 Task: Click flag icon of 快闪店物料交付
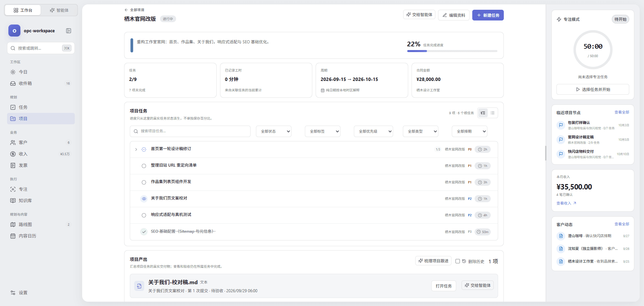pyautogui.click(x=561, y=154)
